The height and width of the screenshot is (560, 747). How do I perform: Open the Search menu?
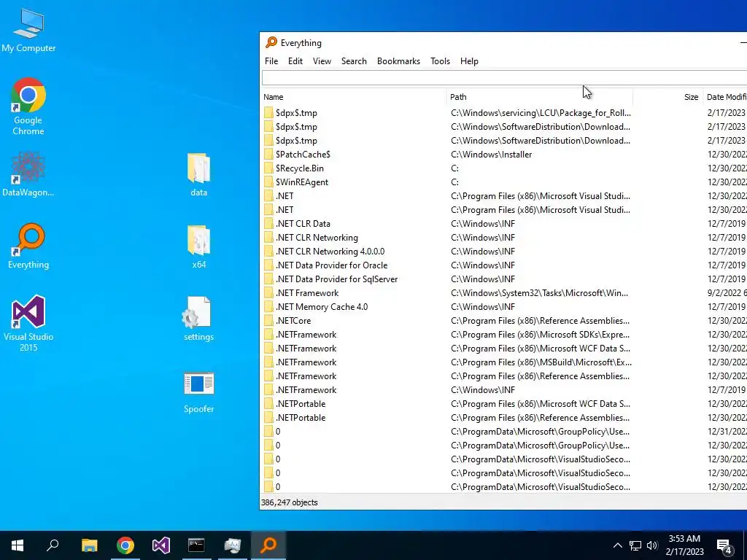click(x=354, y=61)
